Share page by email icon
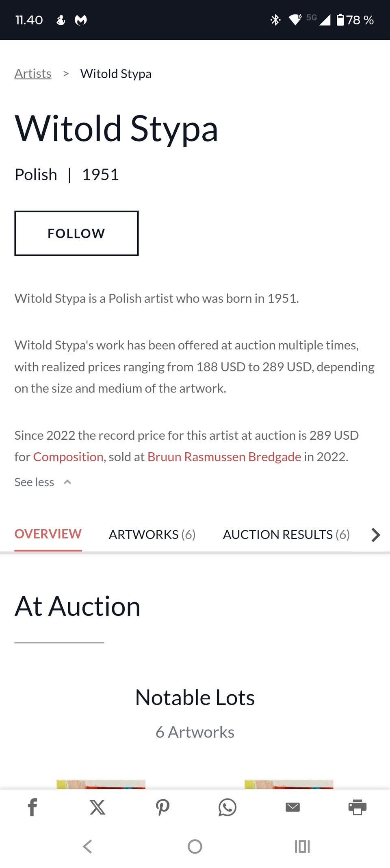The height and width of the screenshot is (868, 390). [292, 807]
